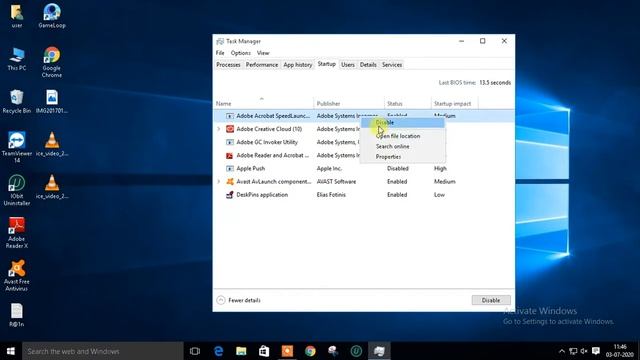Viewport: 640px width, 360px height.
Task: Open Microsoft Store from taskbar
Action: click(x=264, y=351)
